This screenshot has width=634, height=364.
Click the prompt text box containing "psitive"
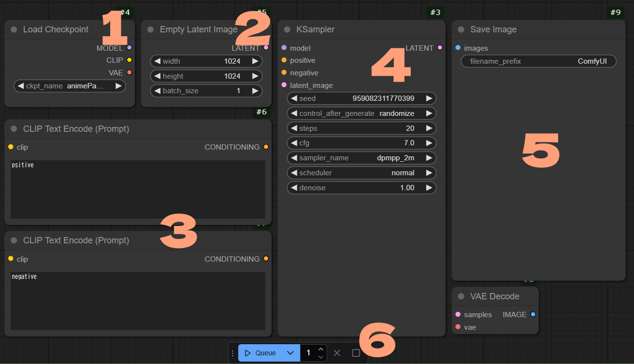[x=138, y=189]
